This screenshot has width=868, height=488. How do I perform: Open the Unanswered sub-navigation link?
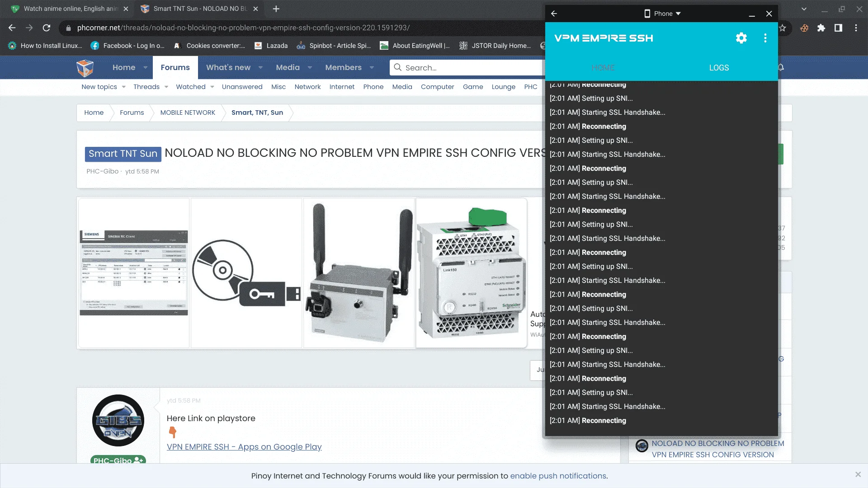(x=242, y=87)
